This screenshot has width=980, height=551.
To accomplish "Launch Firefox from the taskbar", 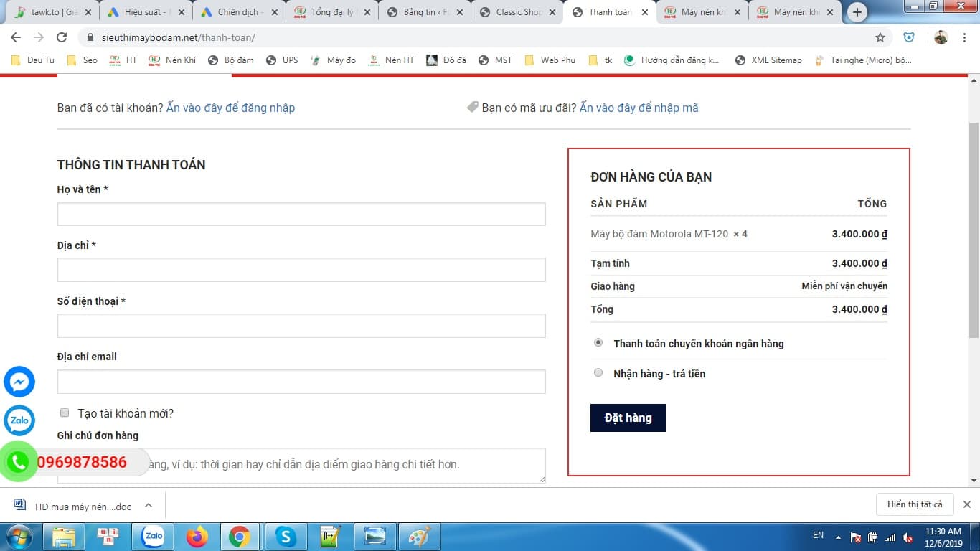I will pyautogui.click(x=197, y=536).
